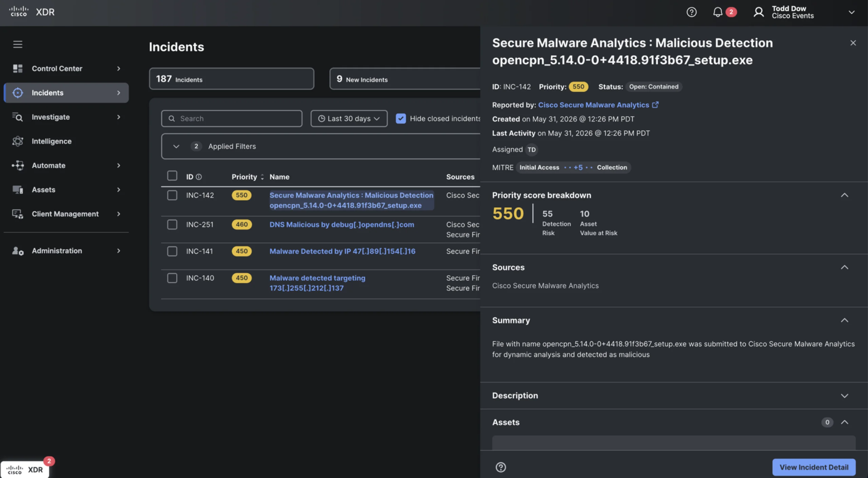Select the INC-251 row checkbox

[172, 225]
